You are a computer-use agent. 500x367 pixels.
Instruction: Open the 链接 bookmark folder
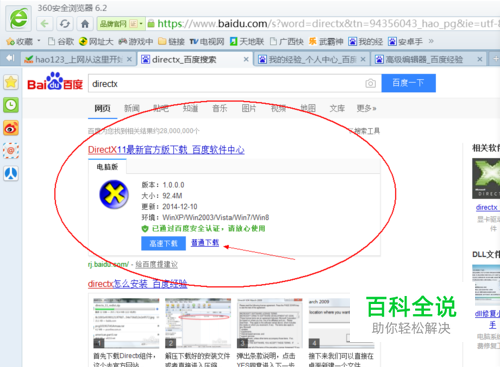[171, 41]
